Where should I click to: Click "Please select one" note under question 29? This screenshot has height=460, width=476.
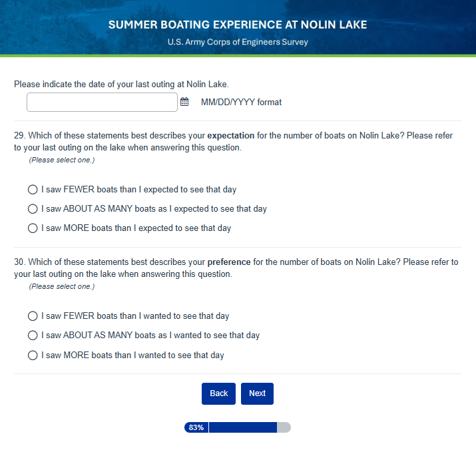pos(62,160)
